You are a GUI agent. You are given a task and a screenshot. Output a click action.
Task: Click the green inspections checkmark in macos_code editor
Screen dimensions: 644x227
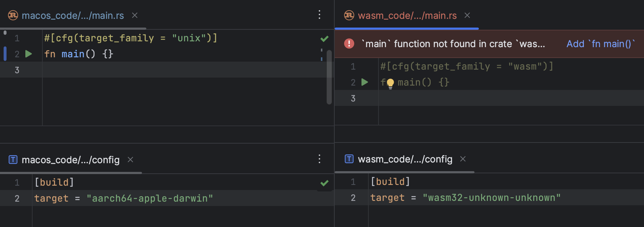point(324,38)
